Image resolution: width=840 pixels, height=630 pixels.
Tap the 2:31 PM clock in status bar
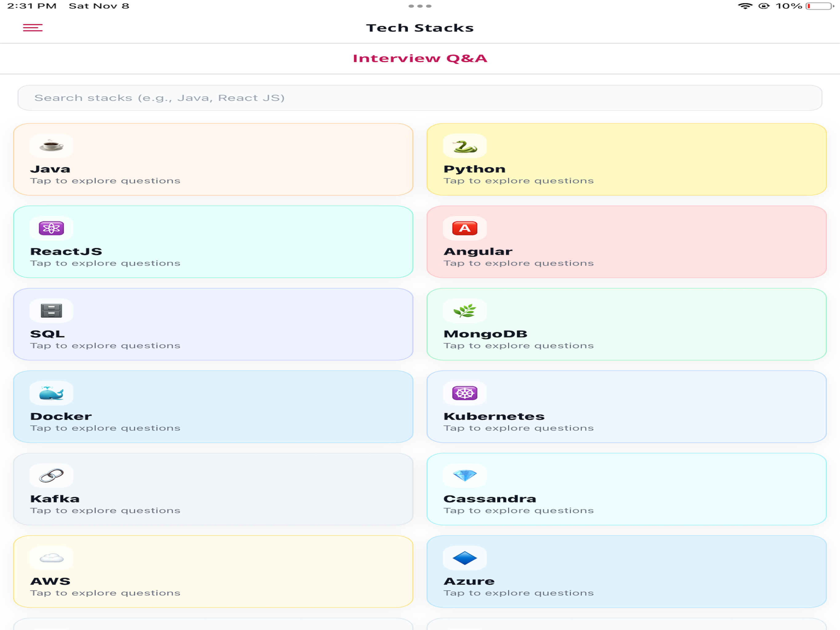(32, 6)
